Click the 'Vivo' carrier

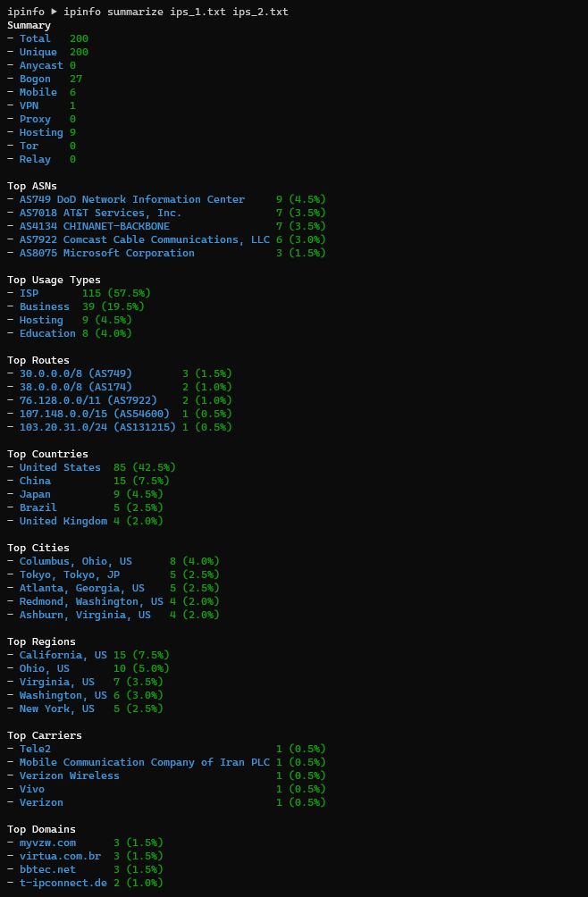32,789
